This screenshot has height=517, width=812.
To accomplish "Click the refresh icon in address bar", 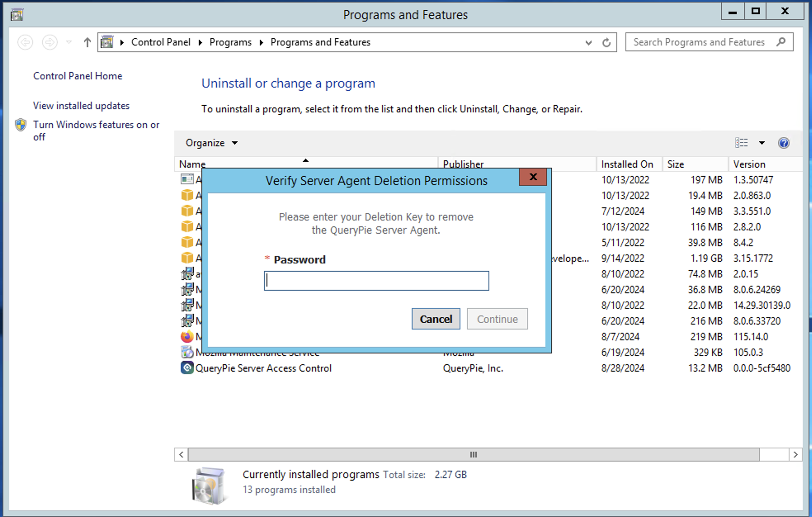I will [606, 43].
